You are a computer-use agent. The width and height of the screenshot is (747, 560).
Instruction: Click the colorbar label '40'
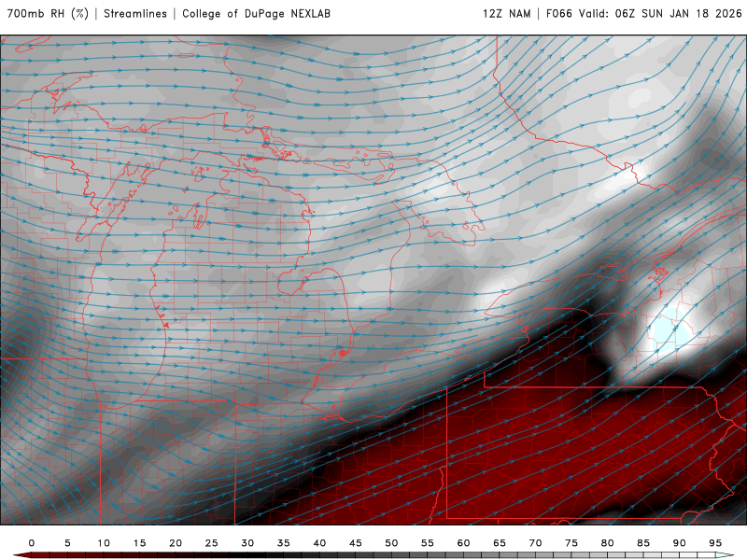(319, 543)
